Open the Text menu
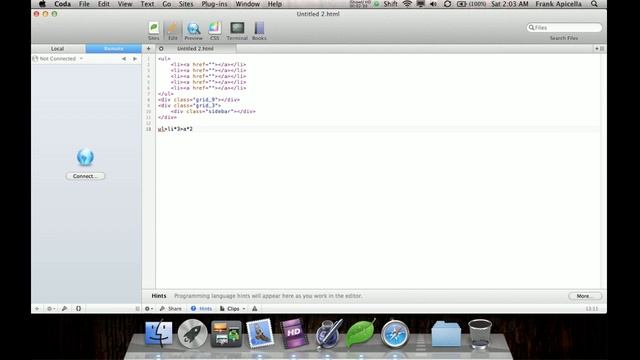Image resolution: width=640 pixels, height=360 pixels. coord(147,4)
